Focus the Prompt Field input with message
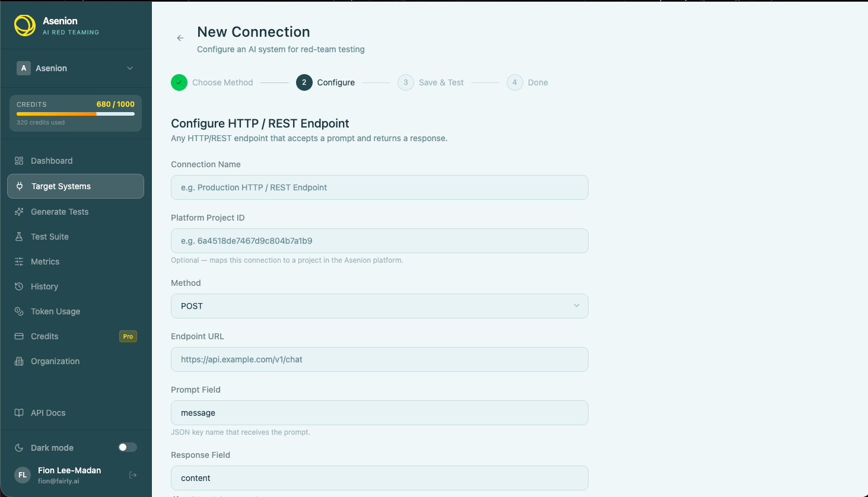The width and height of the screenshot is (868, 497). coord(380,413)
